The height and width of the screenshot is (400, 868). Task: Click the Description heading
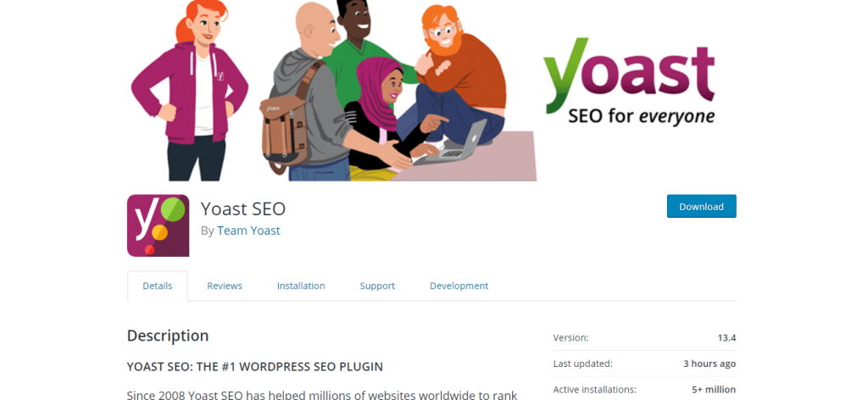[168, 336]
